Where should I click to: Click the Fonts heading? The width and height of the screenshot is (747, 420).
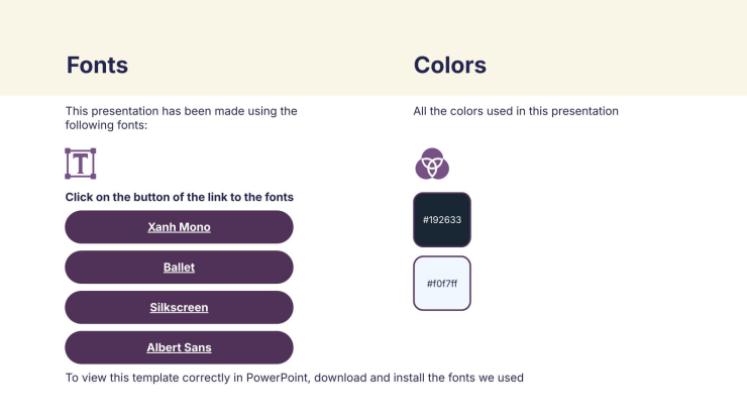(x=97, y=65)
